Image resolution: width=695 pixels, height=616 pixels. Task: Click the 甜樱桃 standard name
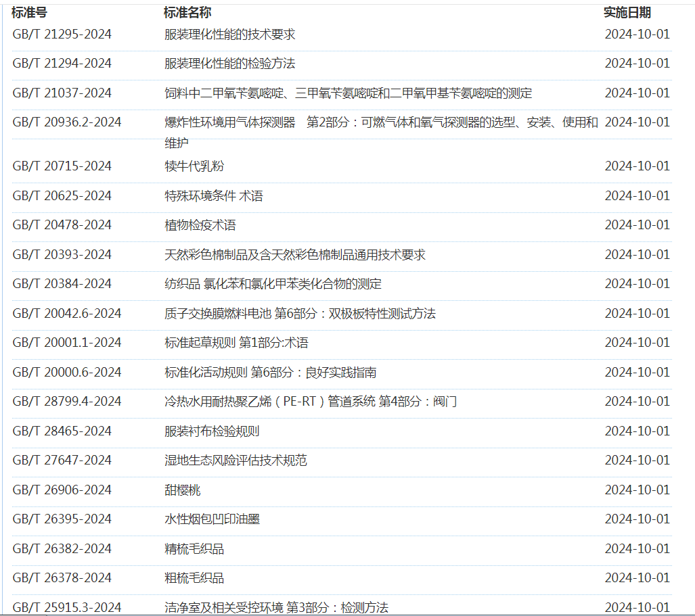[x=183, y=490]
